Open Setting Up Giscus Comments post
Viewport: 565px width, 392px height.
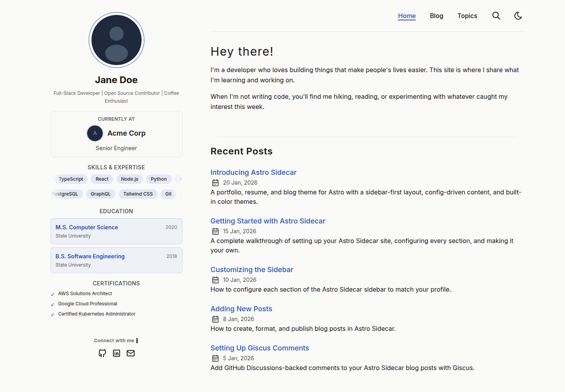click(260, 348)
